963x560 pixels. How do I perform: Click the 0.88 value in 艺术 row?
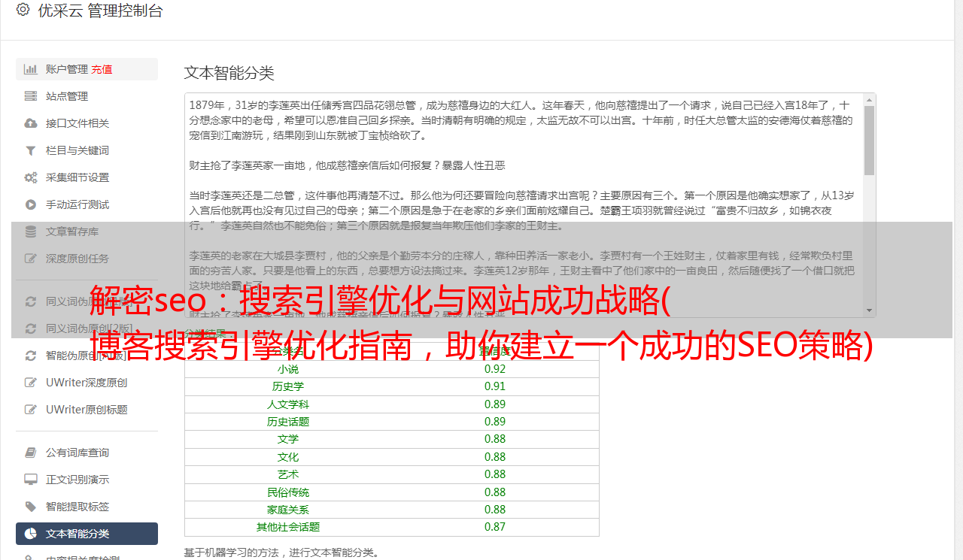(x=495, y=474)
